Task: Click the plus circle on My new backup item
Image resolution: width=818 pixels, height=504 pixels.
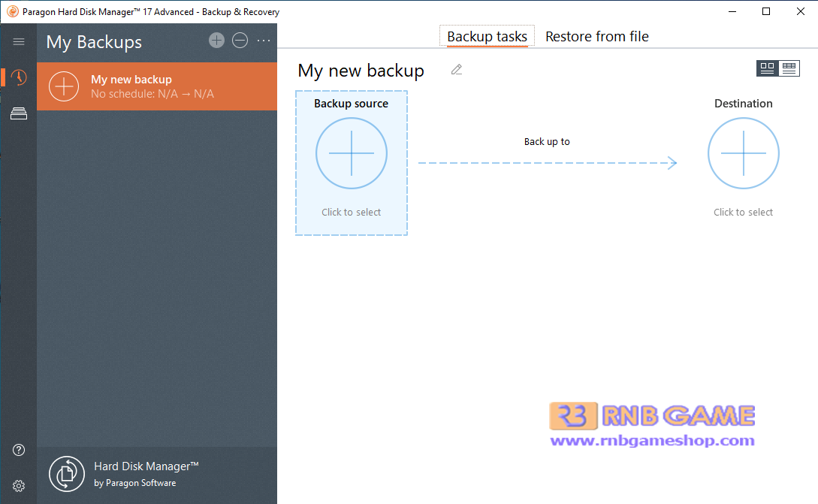Action: [x=64, y=86]
